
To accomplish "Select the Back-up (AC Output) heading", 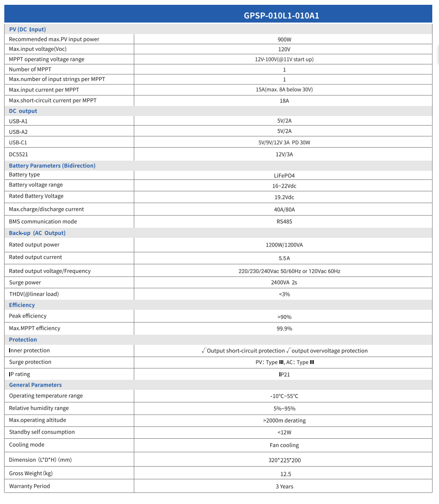I will click(x=37, y=233).
